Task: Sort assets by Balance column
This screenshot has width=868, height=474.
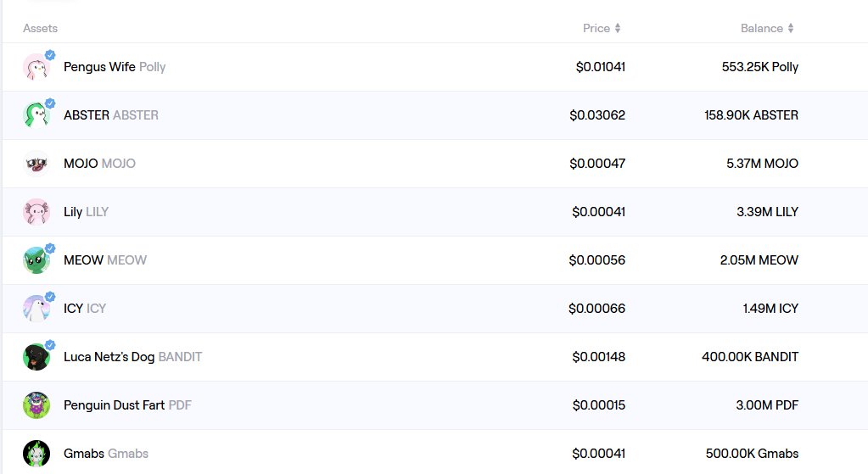Action: [x=767, y=28]
